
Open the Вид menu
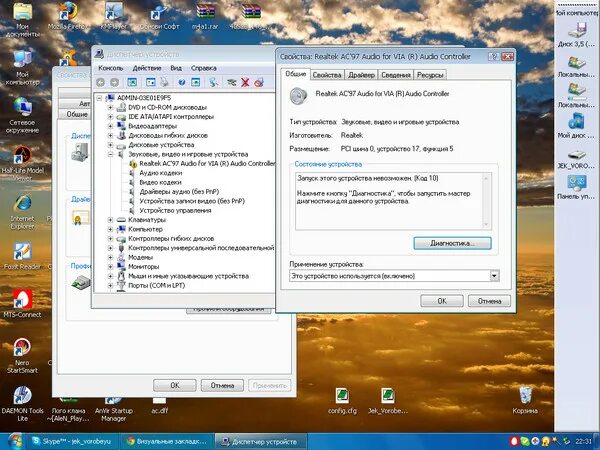click(x=176, y=68)
